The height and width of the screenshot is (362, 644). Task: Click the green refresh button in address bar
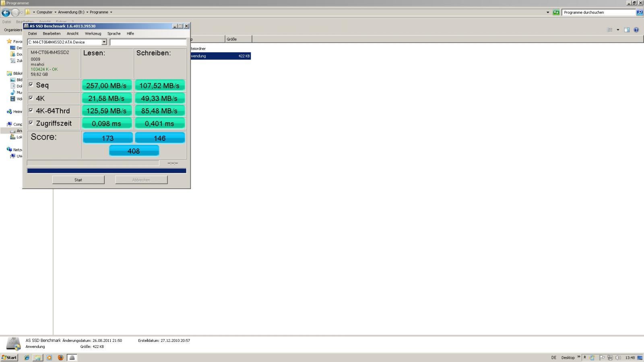pos(556,12)
